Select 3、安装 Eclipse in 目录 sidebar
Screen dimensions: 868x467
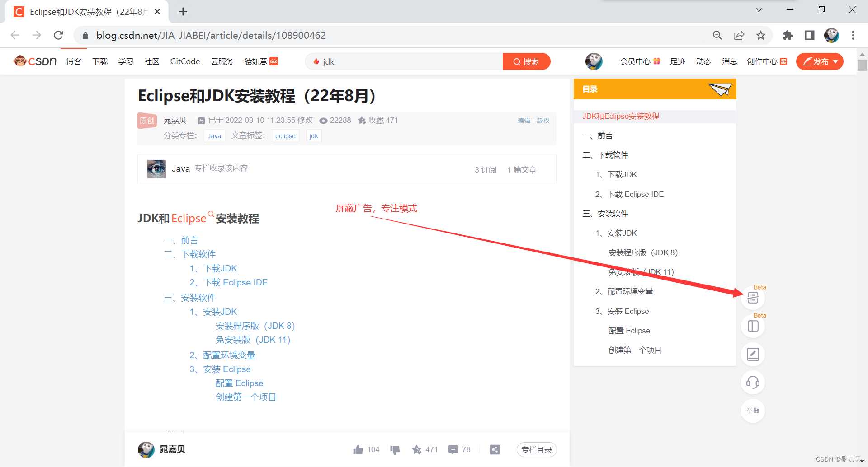tap(622, 311)
